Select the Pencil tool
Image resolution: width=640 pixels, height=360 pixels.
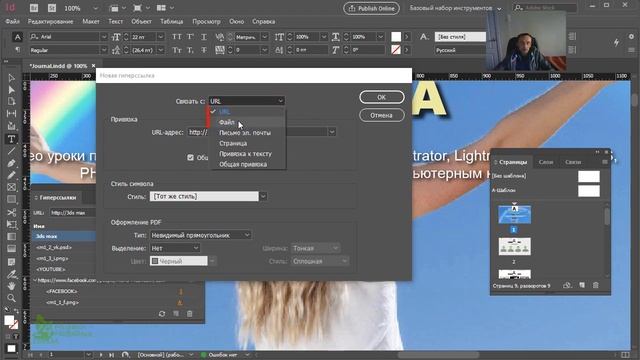point(11,176)
